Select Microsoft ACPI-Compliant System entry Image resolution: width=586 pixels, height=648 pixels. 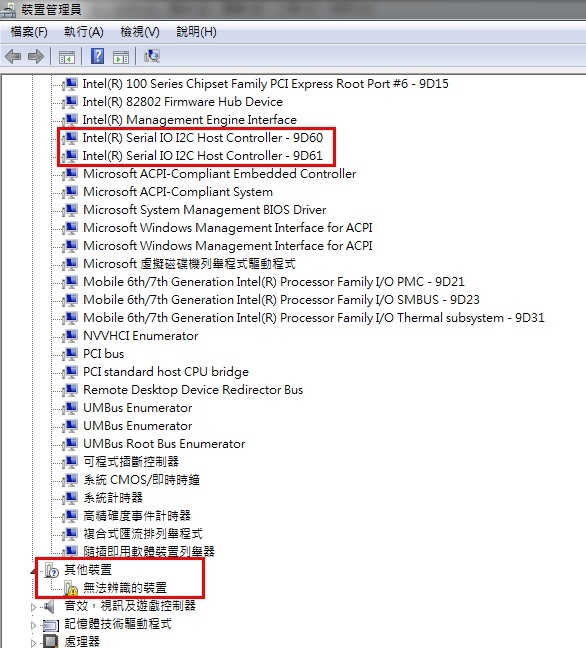(178, 192)
